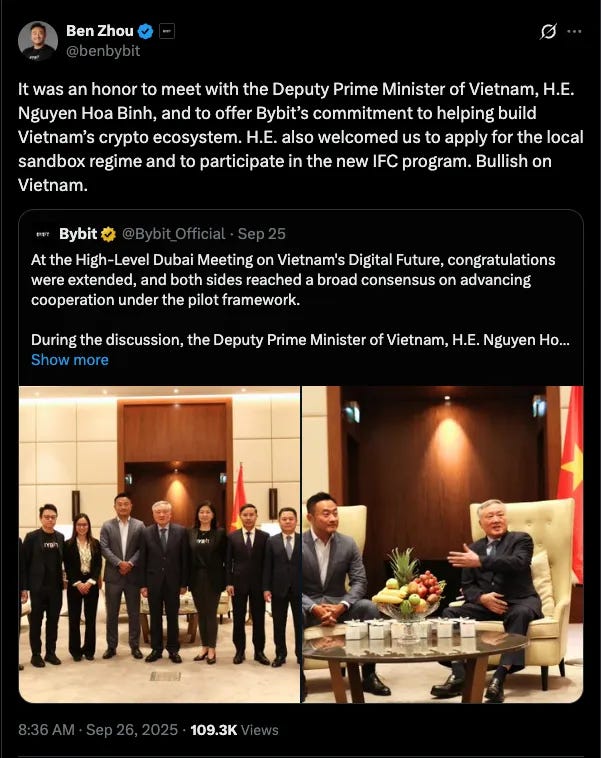Click the 109.3K Views count
The width and height of the screenshot is (601, 758).
[235, 729]
